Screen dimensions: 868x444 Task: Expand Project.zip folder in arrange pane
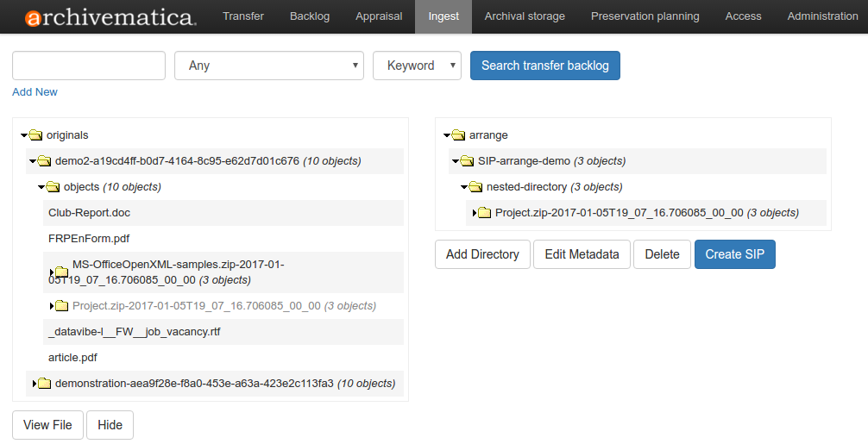tap(474, 213)
